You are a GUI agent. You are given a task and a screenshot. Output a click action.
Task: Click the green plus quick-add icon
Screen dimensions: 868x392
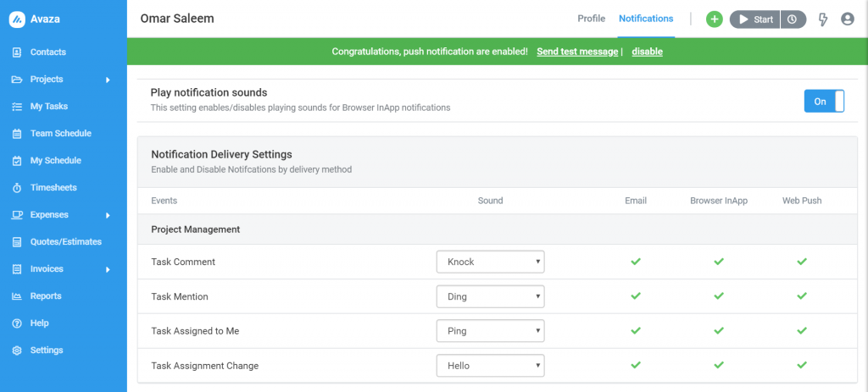pyautogui.click(x=714, y=19)
